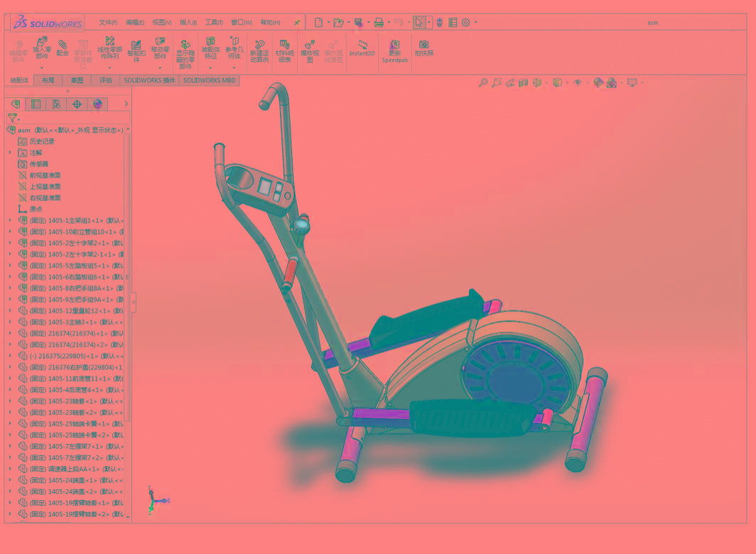Image resolution: width=756 pixels, height=554 pixels.
Task: Open the 窗口(W) menu
Action: click(x=242, y=22)
